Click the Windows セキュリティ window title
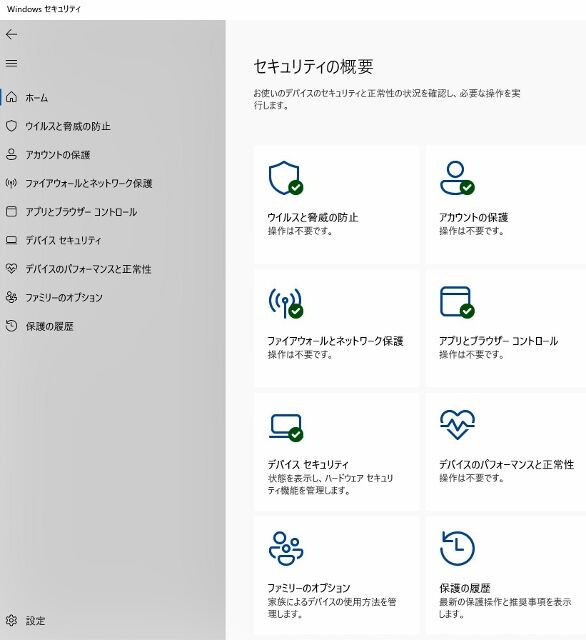 (x=44, y=9)
